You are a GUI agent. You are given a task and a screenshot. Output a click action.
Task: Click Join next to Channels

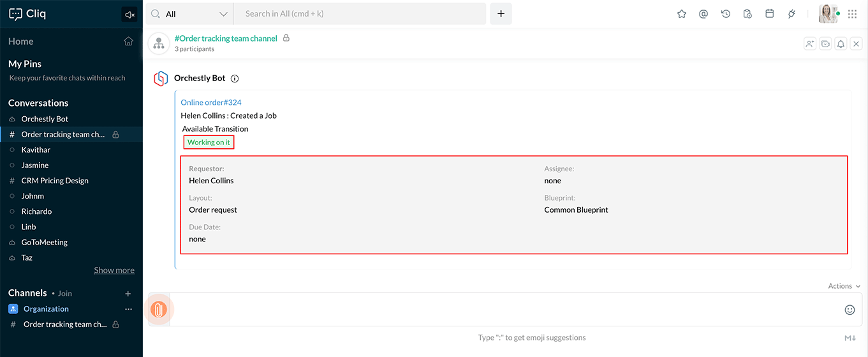(65, 294)
